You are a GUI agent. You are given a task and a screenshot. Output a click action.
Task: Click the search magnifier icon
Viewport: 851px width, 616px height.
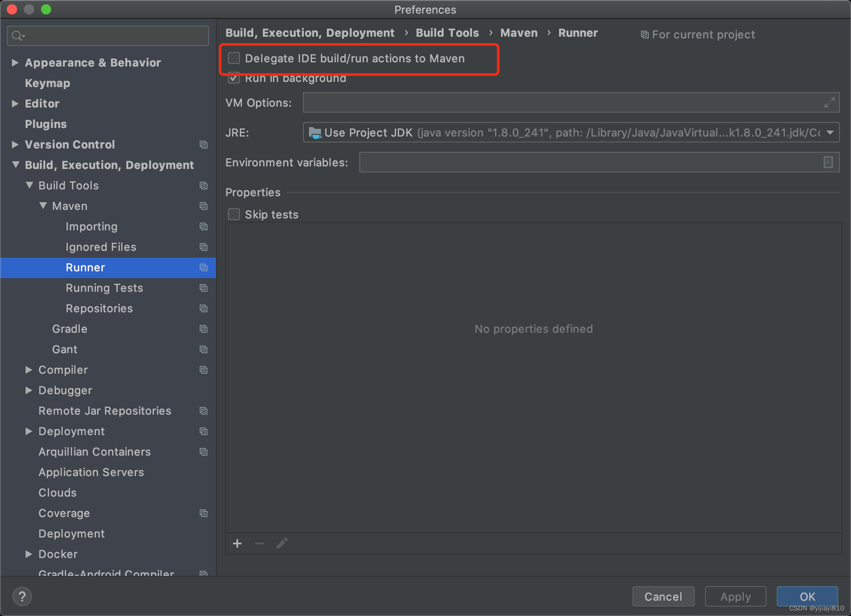18,36
